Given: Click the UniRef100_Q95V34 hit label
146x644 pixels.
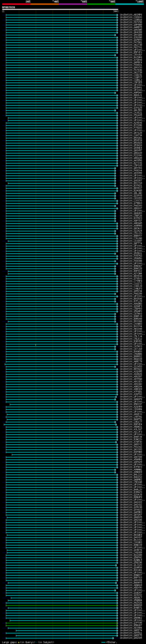Looking at the screenshot, I should pyautogui.click(x=131, y=291).
